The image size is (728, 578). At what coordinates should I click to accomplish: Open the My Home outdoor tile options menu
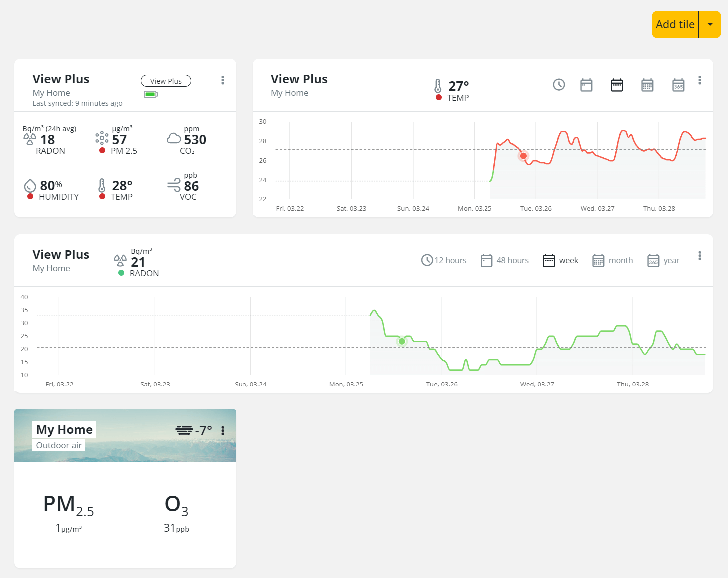click(223, 430)
